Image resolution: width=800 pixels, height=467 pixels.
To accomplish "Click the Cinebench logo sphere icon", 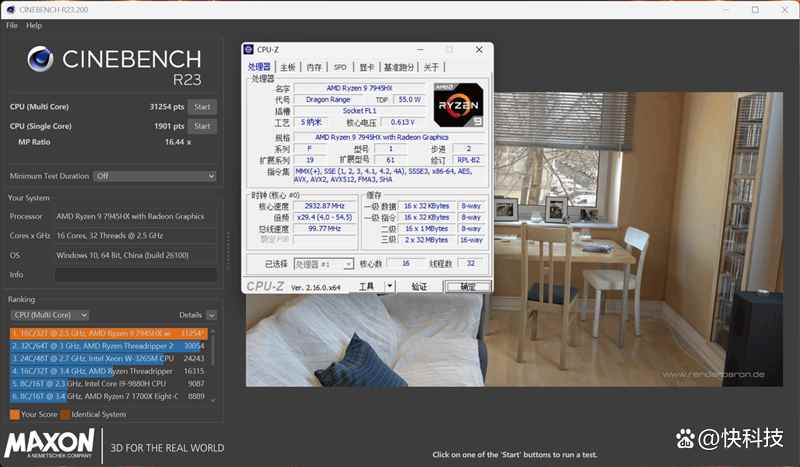I will tap(40, 58).
